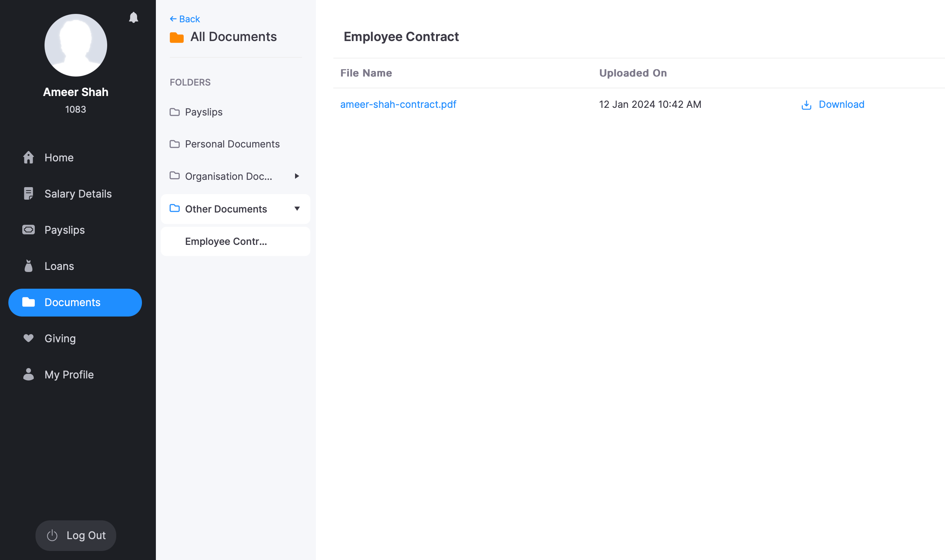Collapse the Other Documents folder
Viewport: 945px width, 560px height.
pos(298,209)
